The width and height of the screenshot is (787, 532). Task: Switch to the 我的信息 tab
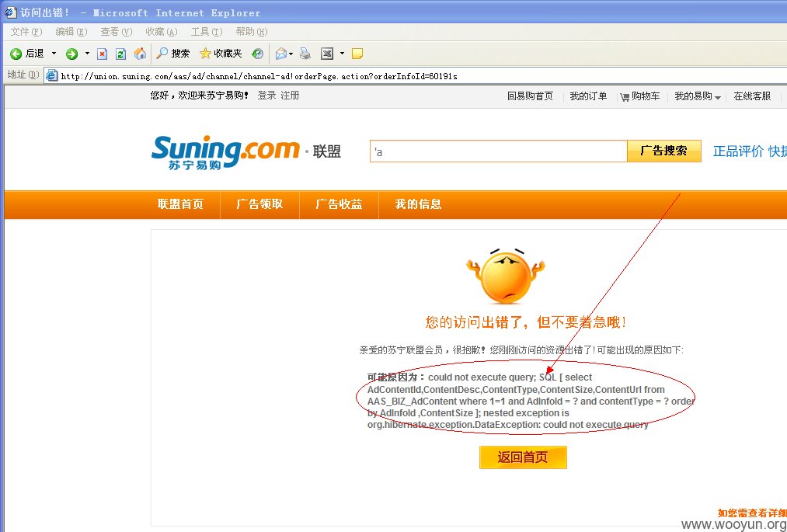(x=418, y=204)
